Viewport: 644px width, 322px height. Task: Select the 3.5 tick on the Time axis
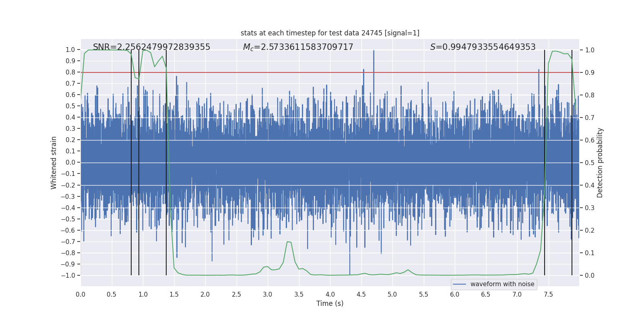299,295
